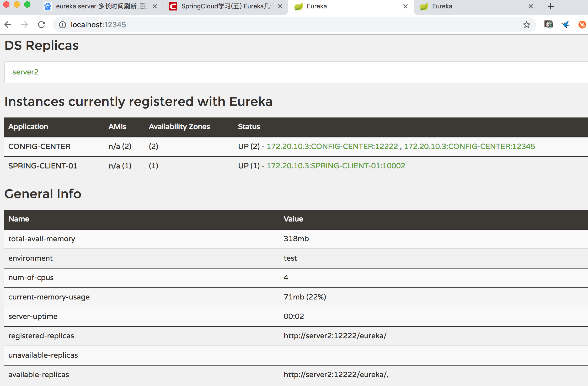Open 172.20.10.3:SPRING-CLIENT-01:10002 instance link
Viewport: 588px width, 386px height.
coord(336,166)
